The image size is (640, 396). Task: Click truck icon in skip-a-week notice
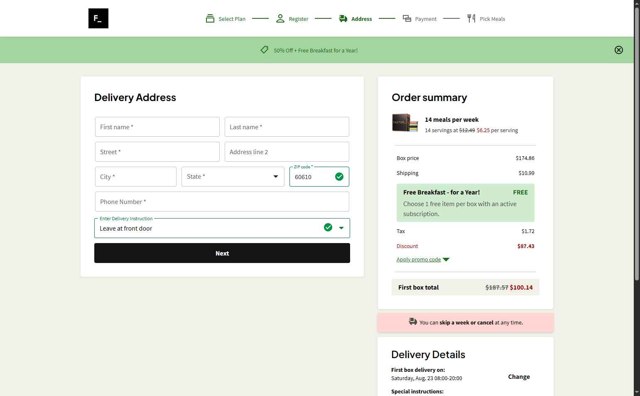click(x=413, y=322)
